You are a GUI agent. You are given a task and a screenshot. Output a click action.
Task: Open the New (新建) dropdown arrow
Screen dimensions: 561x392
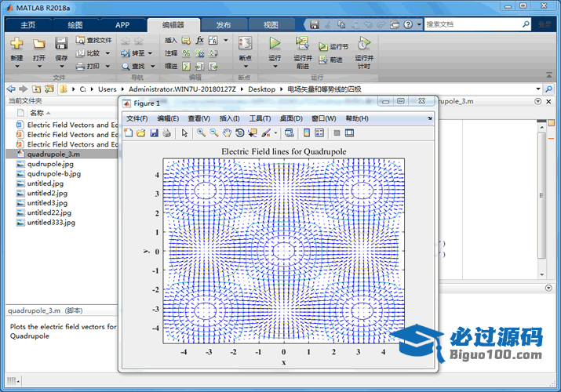coord(16,67)
